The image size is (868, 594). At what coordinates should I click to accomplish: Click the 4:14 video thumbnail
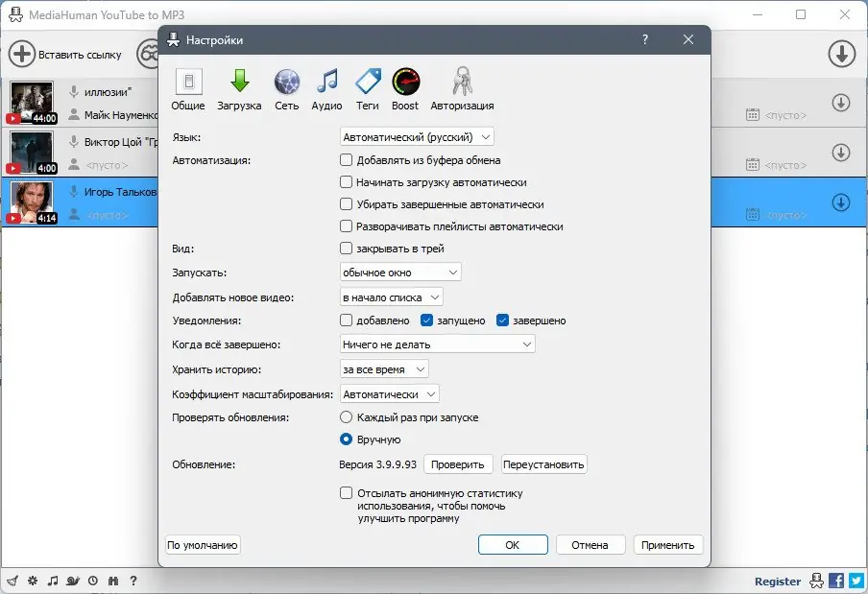32,202
